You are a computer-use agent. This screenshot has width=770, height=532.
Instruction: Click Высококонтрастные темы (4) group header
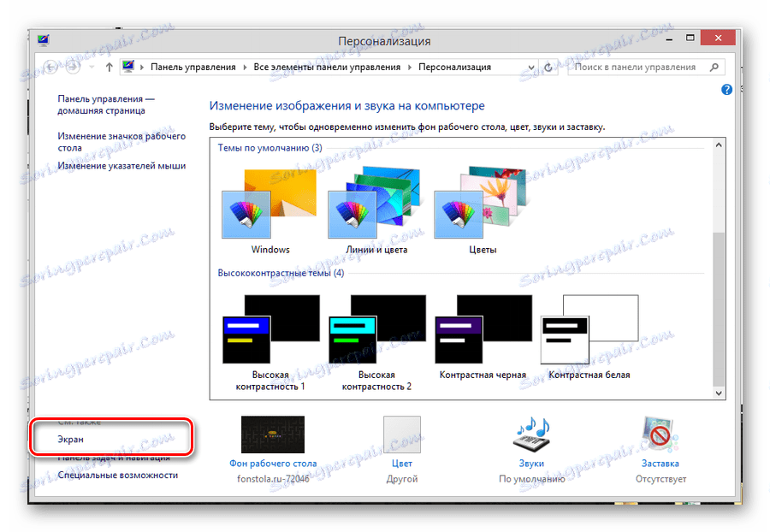click(x=281, y=273)
